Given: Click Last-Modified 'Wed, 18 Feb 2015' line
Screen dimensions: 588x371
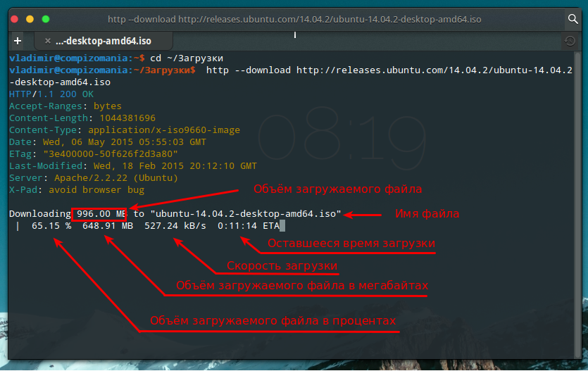Looking at the screenshot, I should point(133,166).
